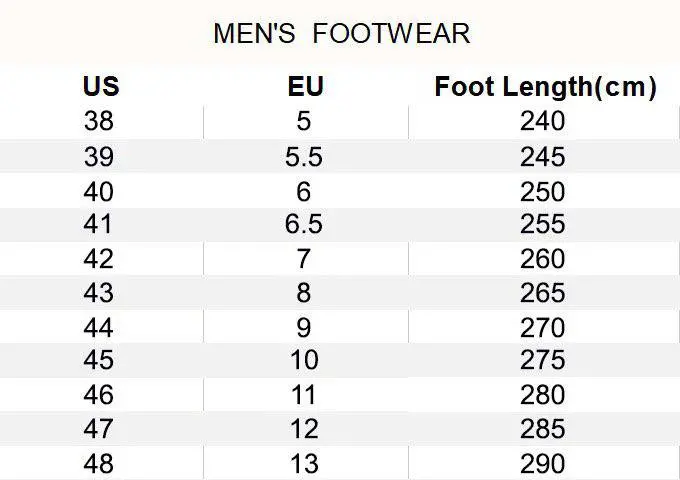The height and width of the screenshot is (480, 680).
Task: Select EU size 7 cell
Action: 304,258
